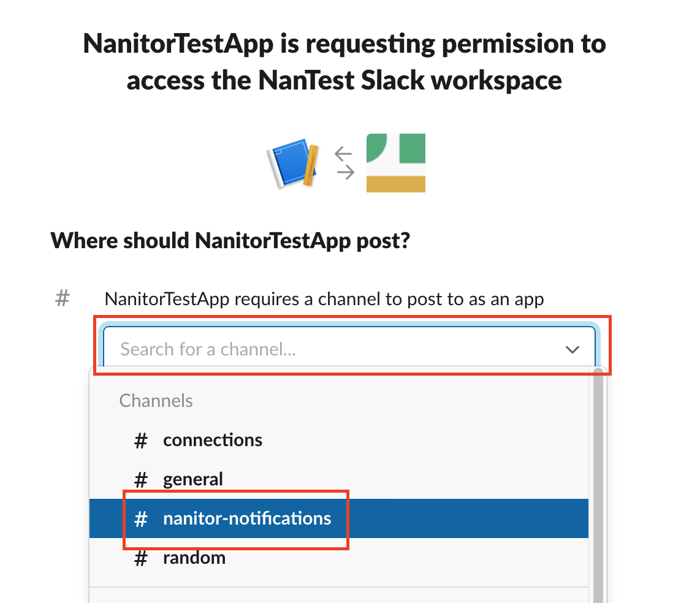Click the hash symbol beside nanitor-notifications
Screen dimensions: 700x603
(x=141, y=519)
